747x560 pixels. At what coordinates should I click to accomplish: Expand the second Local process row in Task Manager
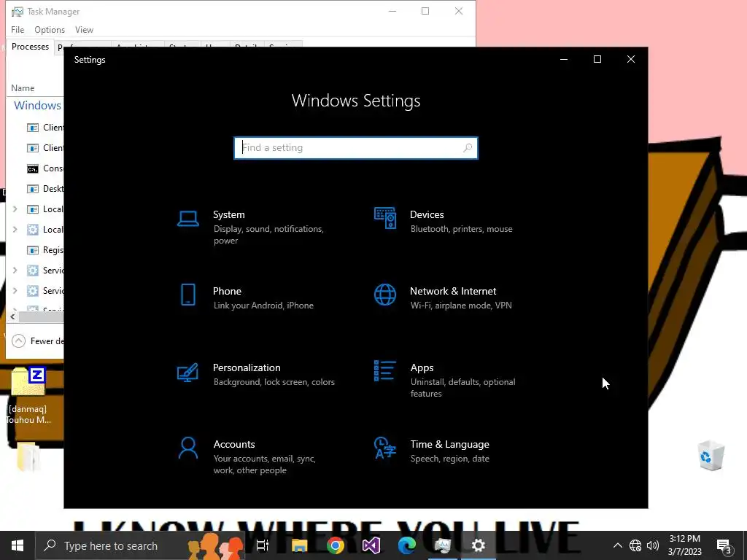tap(15, 230)
